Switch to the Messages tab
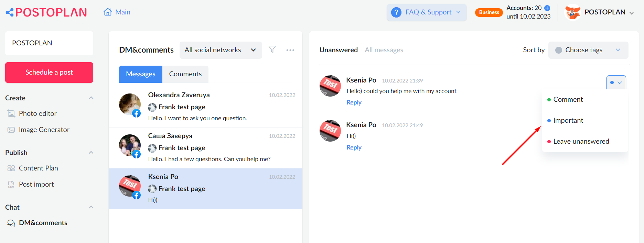644x243 pixels. [141, 74]
